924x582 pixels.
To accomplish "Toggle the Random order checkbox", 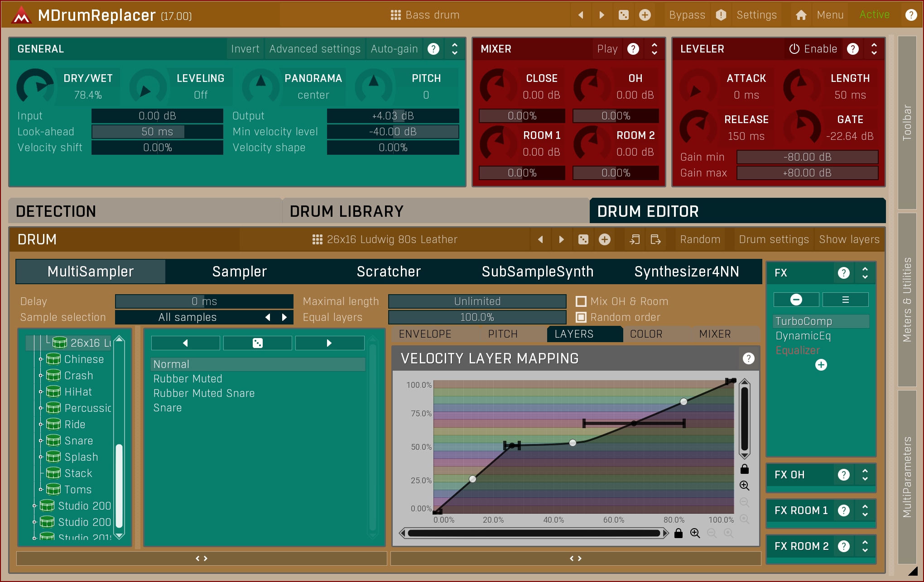I will (x=581, y=317).
